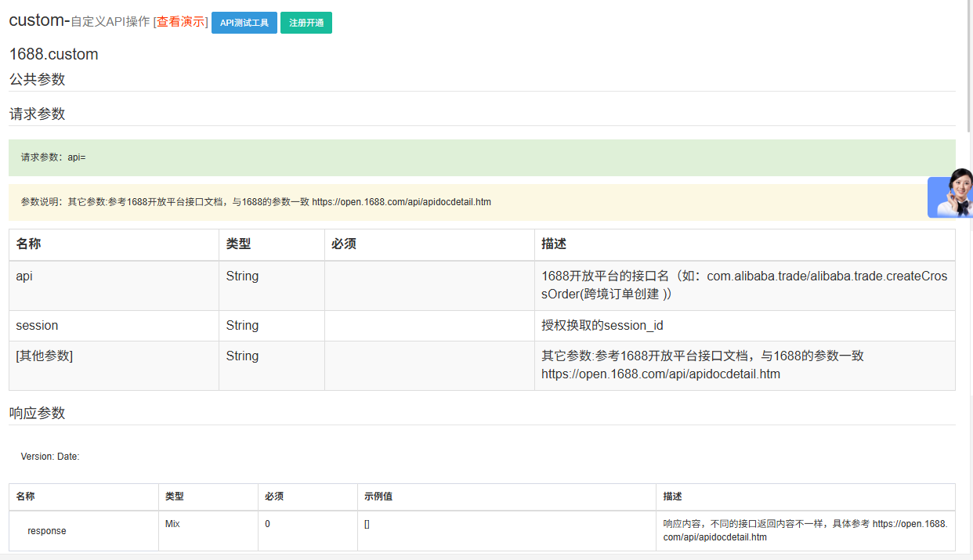Image resolution: width=973 pixels, height=560 pixels.
Task: Click the response row description text
Action: [805, 530]
